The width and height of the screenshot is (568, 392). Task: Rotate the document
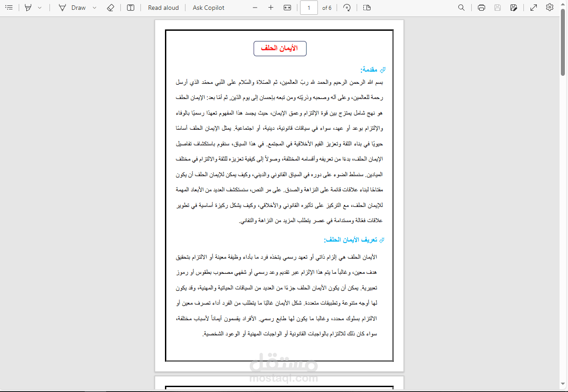tap(347, 8)
